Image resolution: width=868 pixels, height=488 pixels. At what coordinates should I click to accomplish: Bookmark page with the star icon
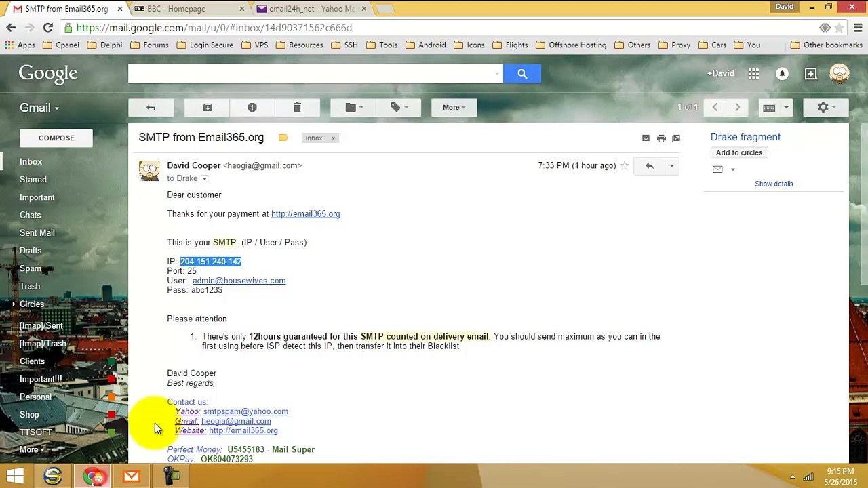tap(840, 28)
